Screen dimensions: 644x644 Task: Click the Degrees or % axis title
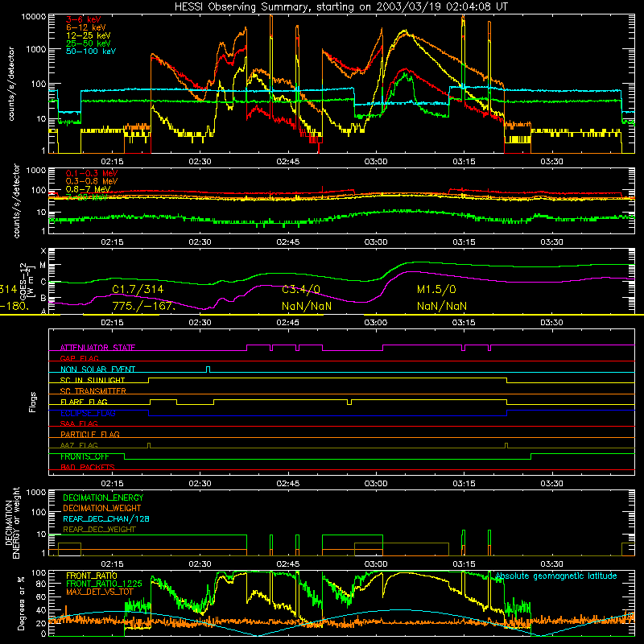click(21, 603)
